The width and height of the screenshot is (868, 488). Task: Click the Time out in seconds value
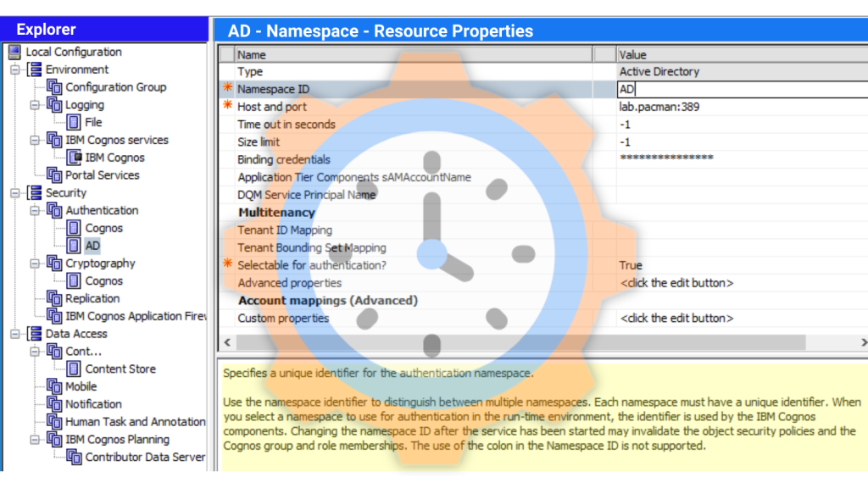click(625, 125)
